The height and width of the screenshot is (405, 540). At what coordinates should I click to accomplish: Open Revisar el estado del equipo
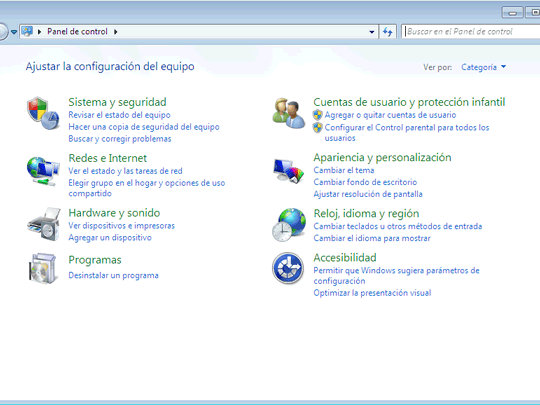coord(120,115)
